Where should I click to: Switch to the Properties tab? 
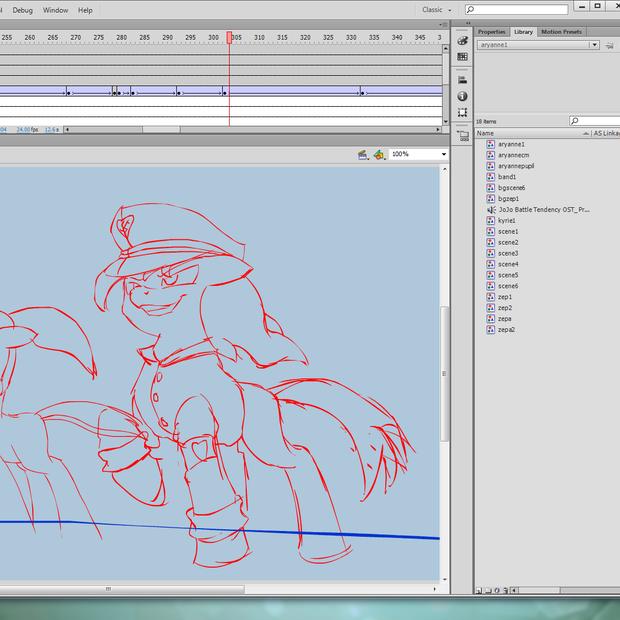tap(491, 32)
